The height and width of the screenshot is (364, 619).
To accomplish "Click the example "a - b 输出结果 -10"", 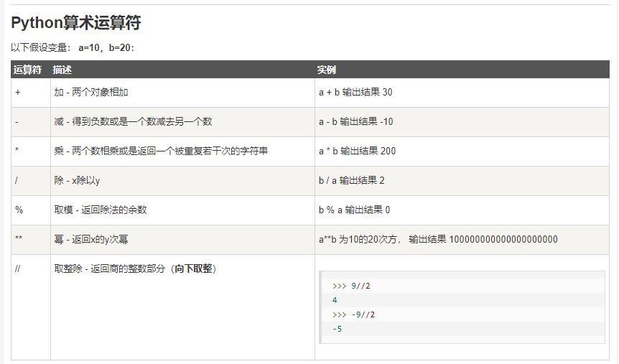I will [x=356, y=121].
